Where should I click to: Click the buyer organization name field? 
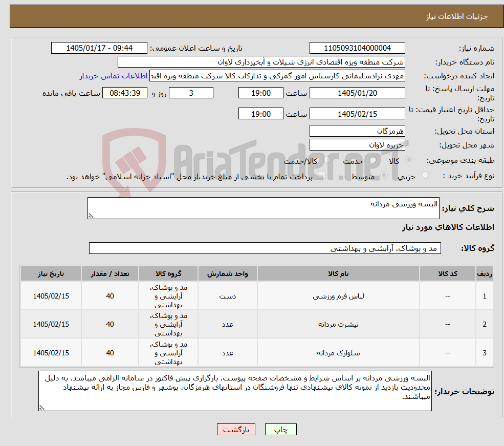[261, 62]
